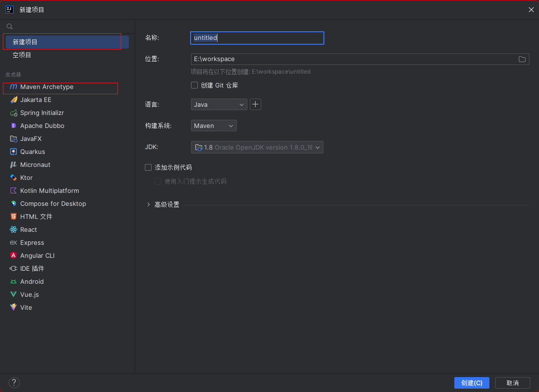
Task: Click the React atom icon
Action: (13, 229)
